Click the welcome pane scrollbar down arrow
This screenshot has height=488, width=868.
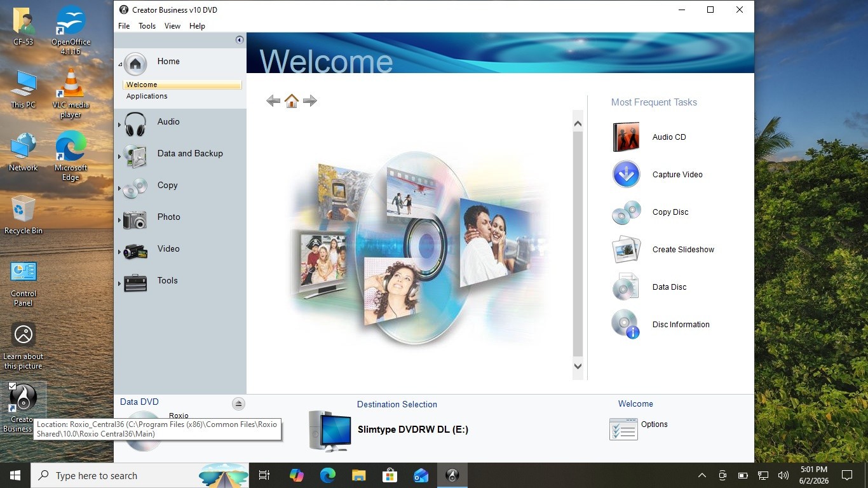click(578, 366)
